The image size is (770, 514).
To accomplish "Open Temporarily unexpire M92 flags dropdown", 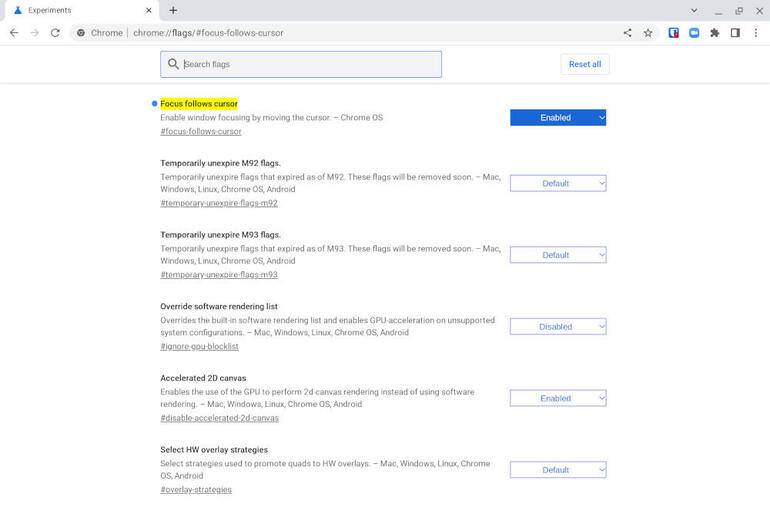I will 558,183.
